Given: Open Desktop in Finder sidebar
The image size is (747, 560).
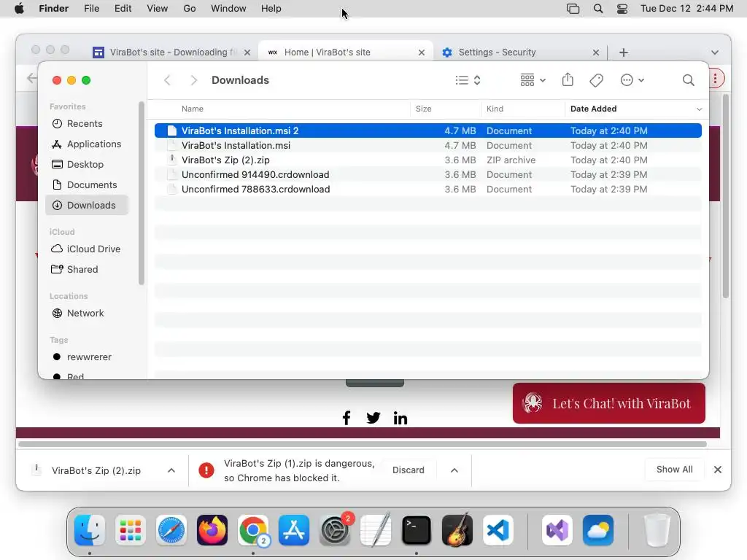Looking at the screenshot, I should [87, 164].
